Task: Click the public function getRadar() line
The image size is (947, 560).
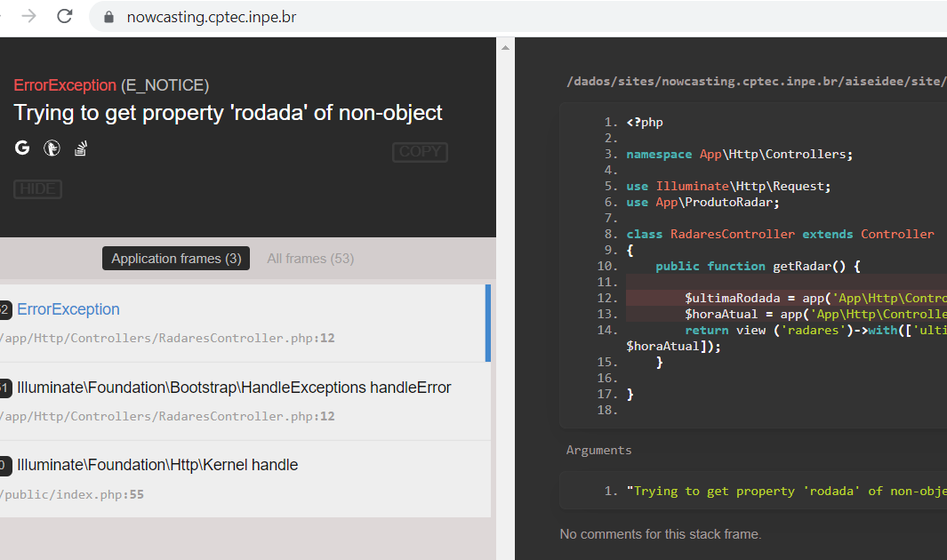Action: click(x=758, y=266)
